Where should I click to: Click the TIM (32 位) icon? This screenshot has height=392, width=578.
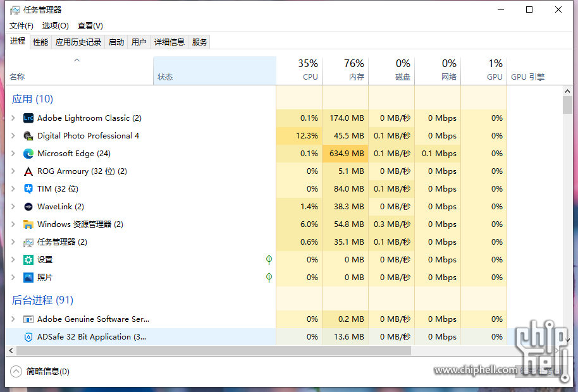coord(28,188)
